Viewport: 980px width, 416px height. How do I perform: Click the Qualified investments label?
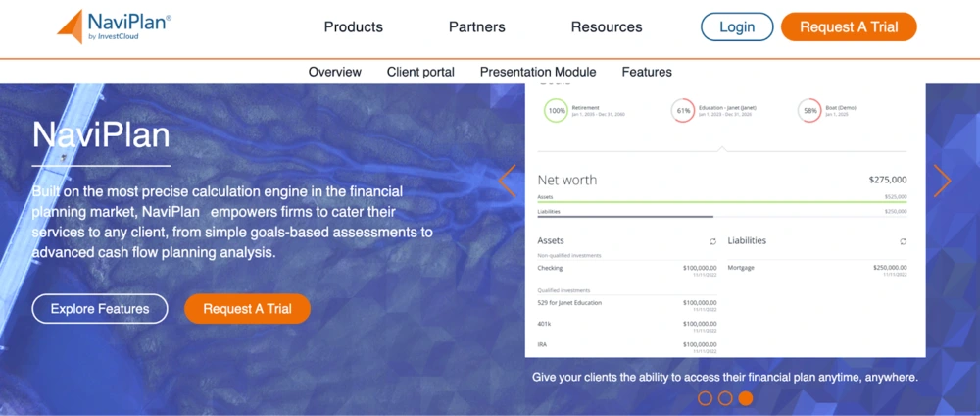[563, 290]
